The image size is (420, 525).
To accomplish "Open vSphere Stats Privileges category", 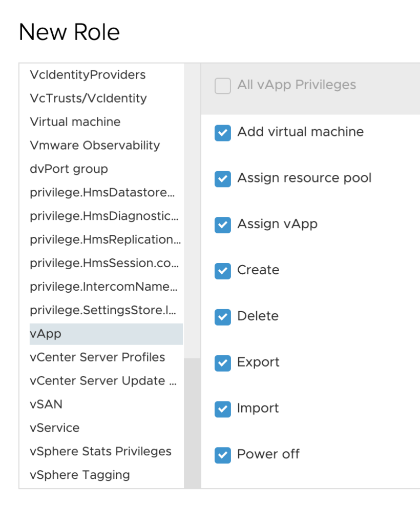I will [100, 451].
